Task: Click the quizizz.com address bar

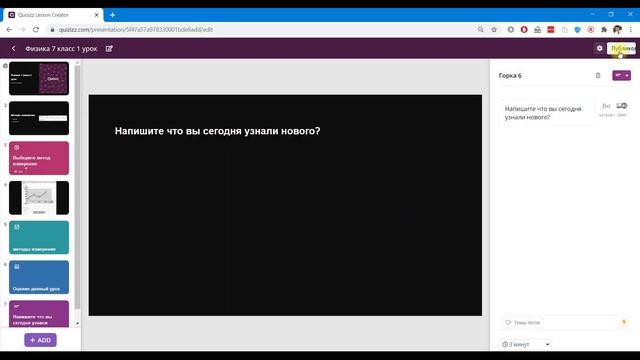Action: click(261, 29)
